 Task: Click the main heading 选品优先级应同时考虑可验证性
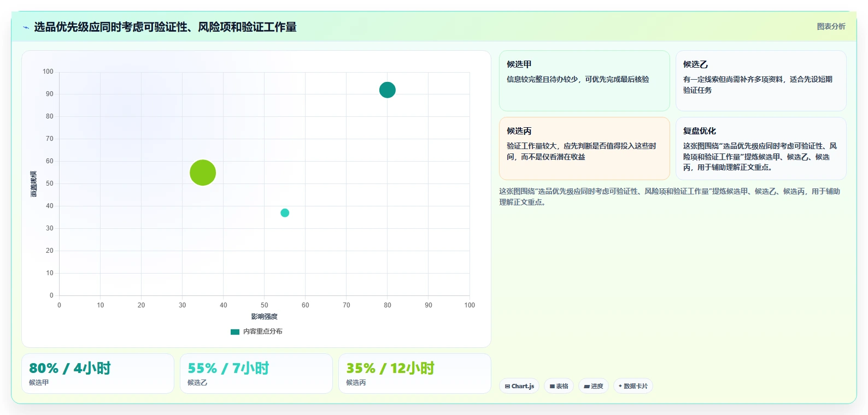[165, 27]
